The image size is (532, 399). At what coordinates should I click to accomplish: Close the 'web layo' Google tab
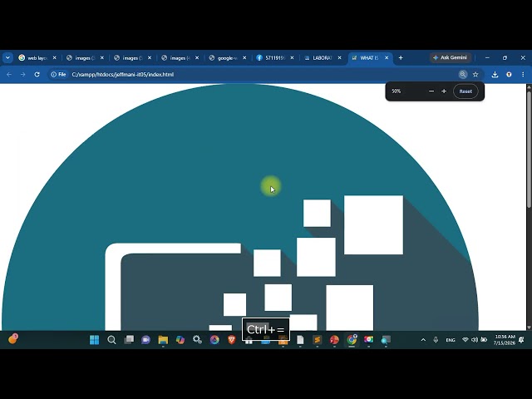click(x=54, y=58)
